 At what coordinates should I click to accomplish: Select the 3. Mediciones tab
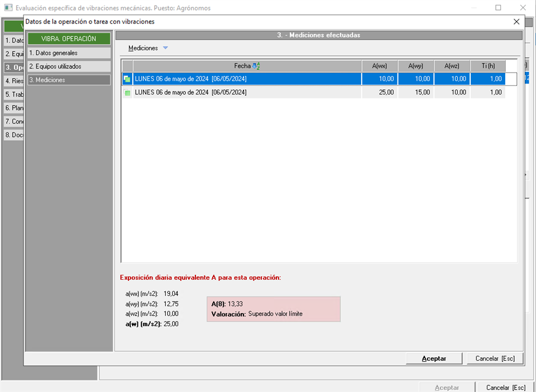point(69,80)
